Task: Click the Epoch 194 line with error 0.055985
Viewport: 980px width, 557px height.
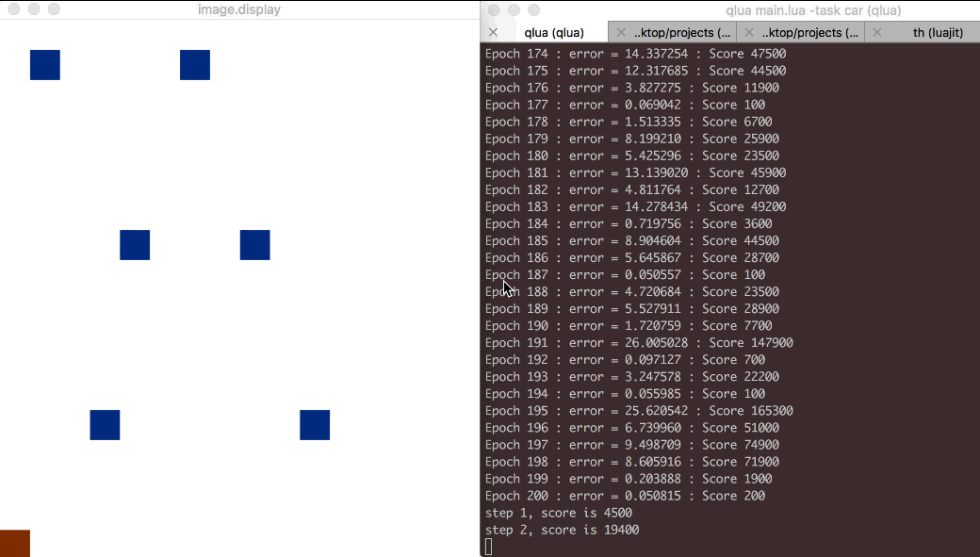Action: coord(625,394)
